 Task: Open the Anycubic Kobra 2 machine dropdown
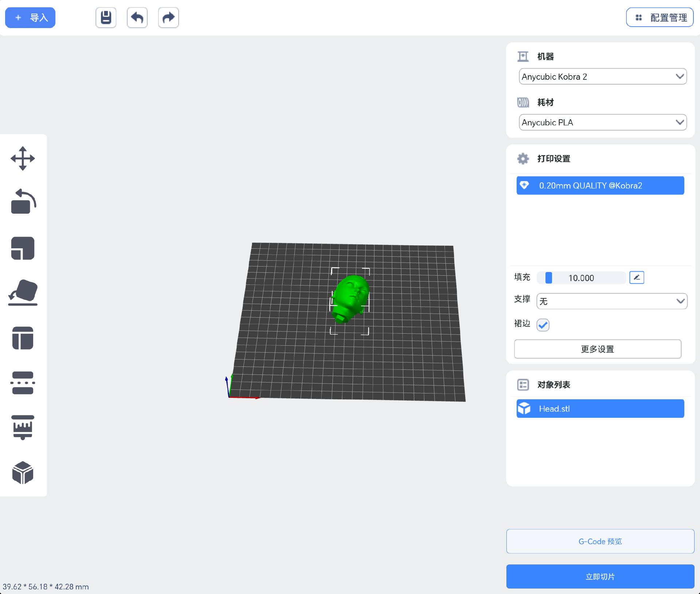[602, 77]
